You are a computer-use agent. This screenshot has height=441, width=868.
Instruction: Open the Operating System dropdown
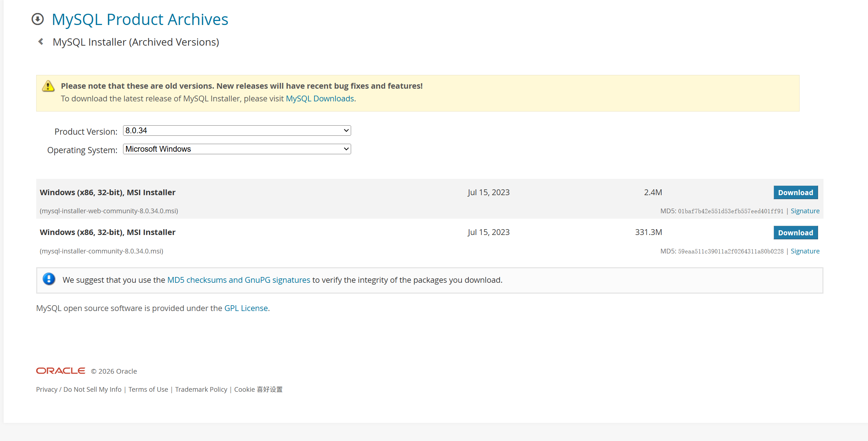click(x=237, y=149)
